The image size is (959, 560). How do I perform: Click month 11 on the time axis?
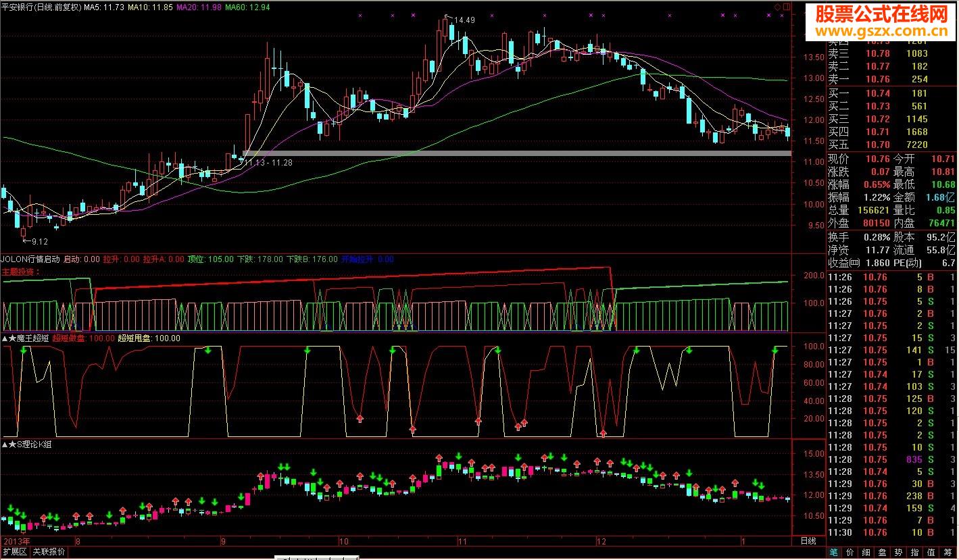tap(463, 541)
